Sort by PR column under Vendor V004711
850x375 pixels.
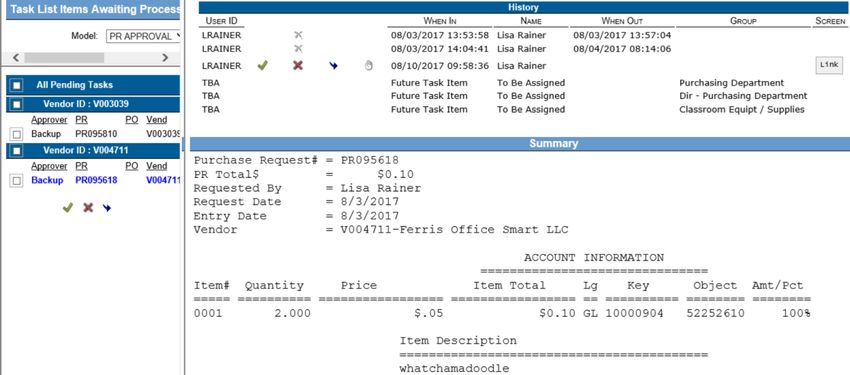pos(81,166)
